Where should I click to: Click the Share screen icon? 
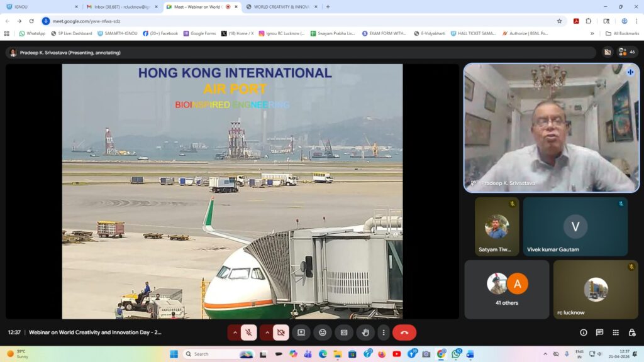tap(301, 332)
